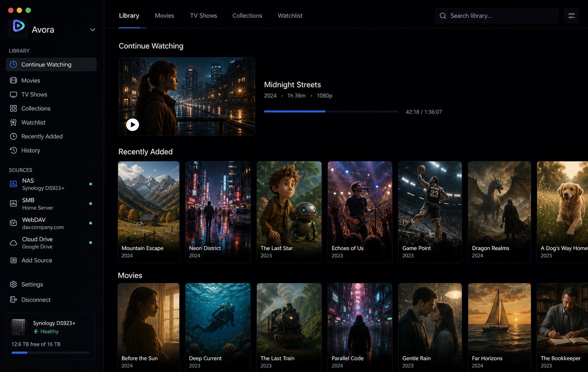This screenshot has height=372, width=588.
Task: Click the Synology DS923+ device thumbnail icon
Action: [19, 327]
